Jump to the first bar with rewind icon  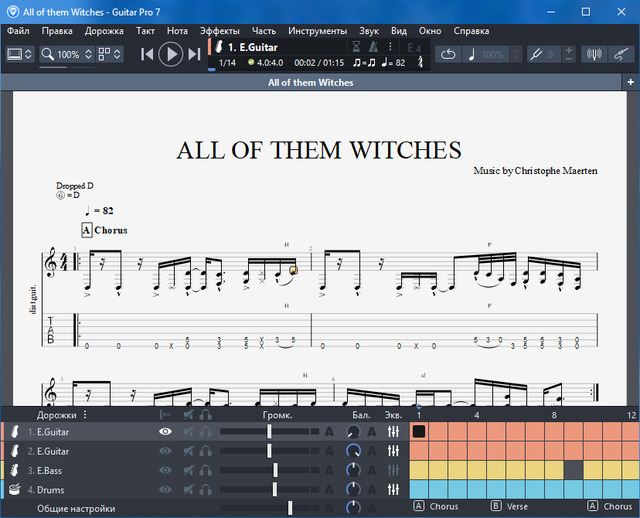tap(147, 54)
